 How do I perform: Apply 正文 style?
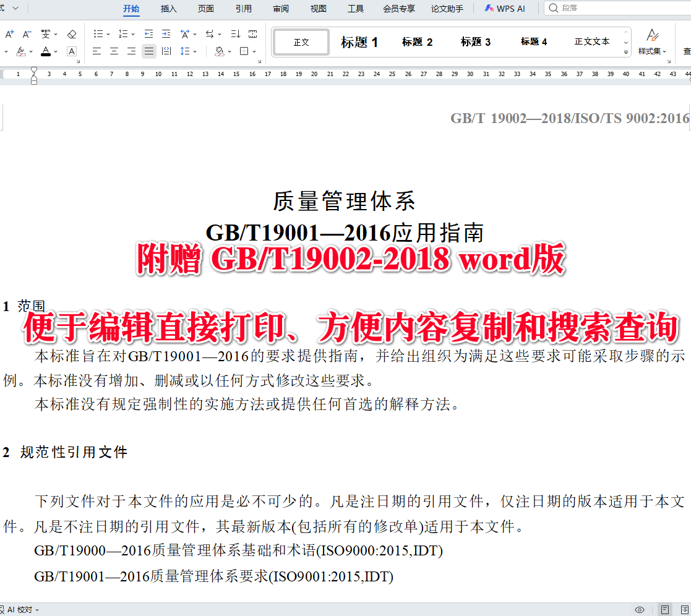[x=301, y=42]
